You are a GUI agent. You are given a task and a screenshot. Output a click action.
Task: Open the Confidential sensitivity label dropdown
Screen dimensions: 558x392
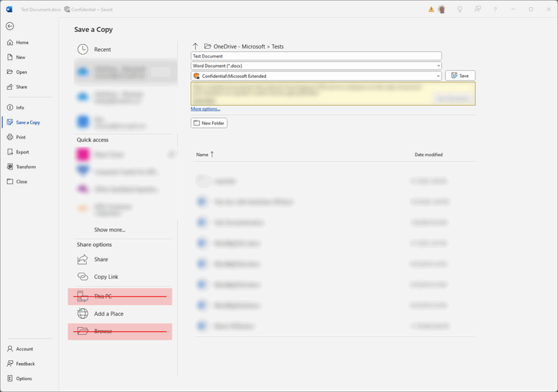tap(439, 76)
